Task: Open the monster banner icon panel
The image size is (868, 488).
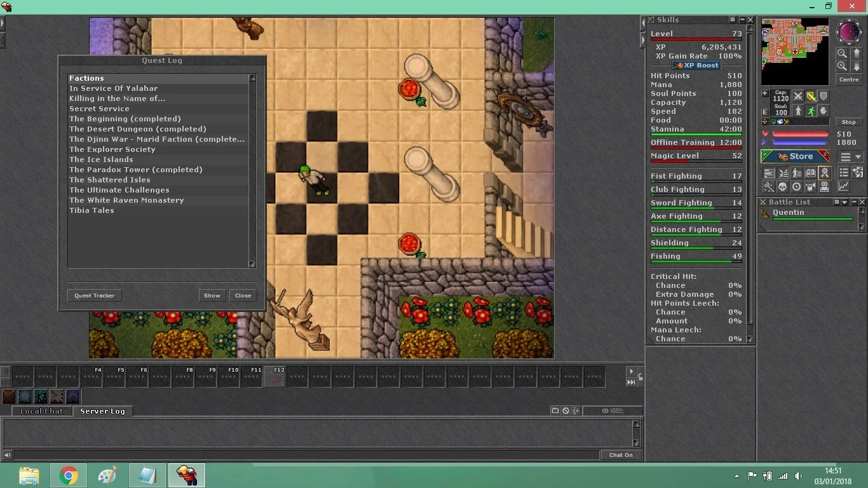Action: coord(811,187)
